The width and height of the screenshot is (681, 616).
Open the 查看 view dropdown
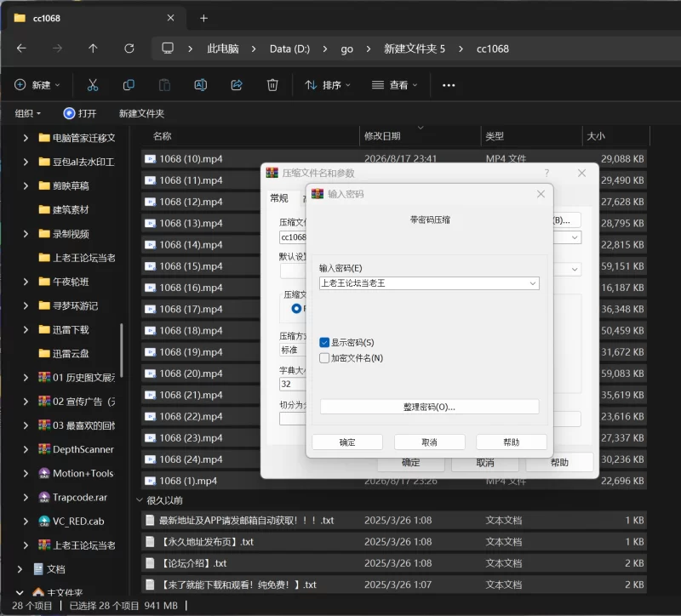click(x=394, y=85)
